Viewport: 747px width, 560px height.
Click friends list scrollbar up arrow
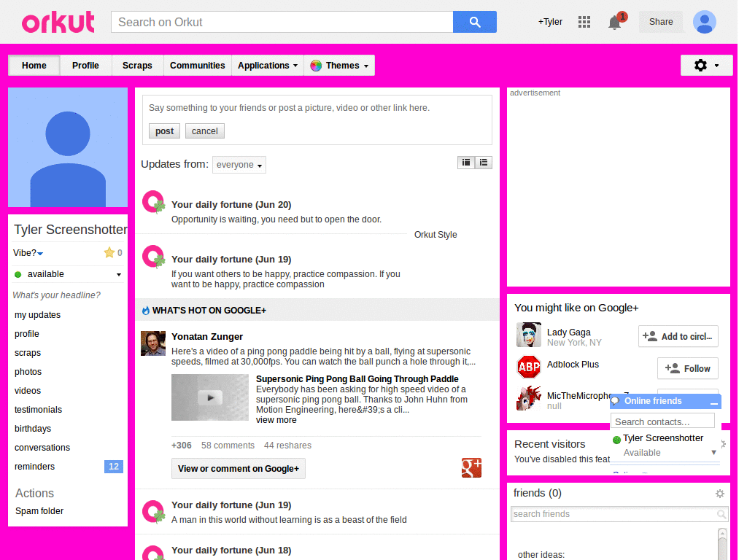tap(722, 533)
